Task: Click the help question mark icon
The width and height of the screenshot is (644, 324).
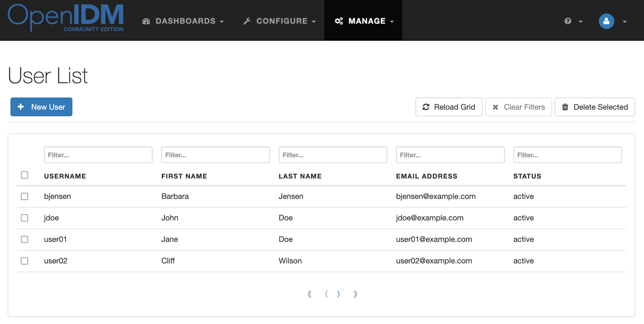Action: point(568,21)
